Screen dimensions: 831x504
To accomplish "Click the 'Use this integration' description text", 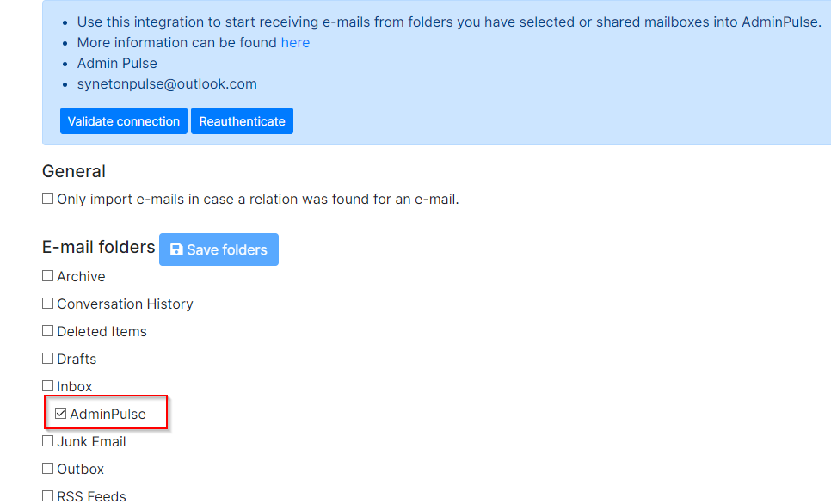I will [x=447, y=22].
